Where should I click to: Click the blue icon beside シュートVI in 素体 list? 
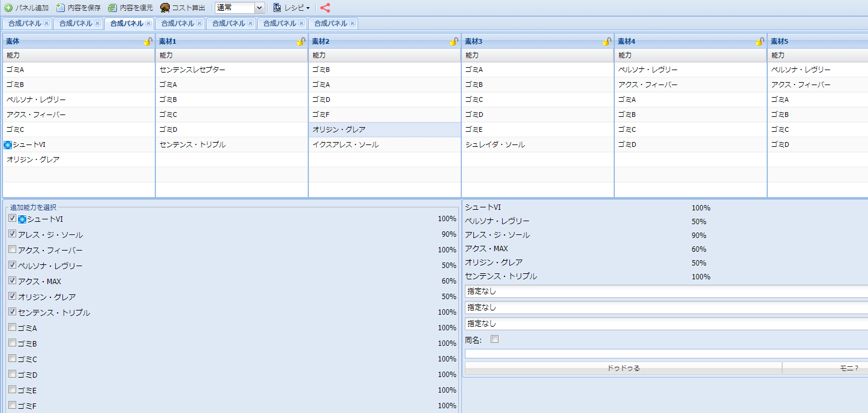coord(8,144)
